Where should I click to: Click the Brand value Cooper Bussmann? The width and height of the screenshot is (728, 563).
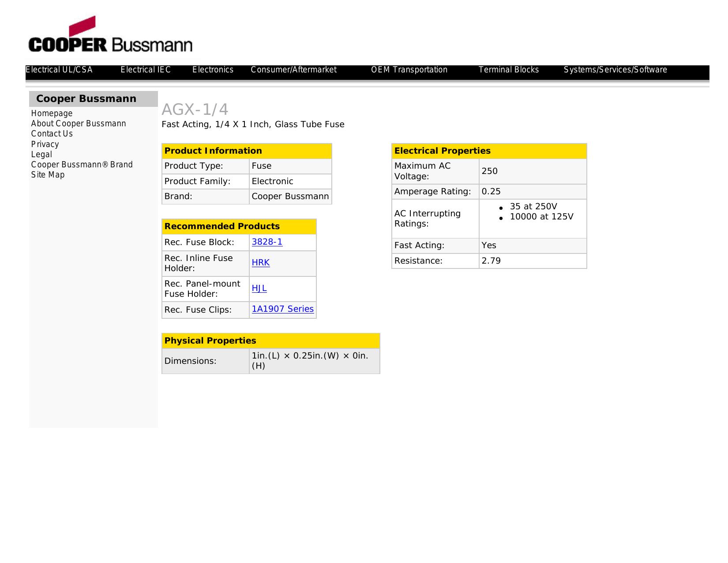(290, 196)
